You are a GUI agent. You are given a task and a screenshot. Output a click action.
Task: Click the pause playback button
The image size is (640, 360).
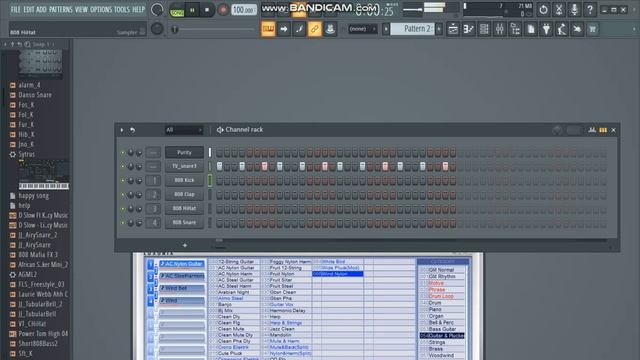coord(192,10)
